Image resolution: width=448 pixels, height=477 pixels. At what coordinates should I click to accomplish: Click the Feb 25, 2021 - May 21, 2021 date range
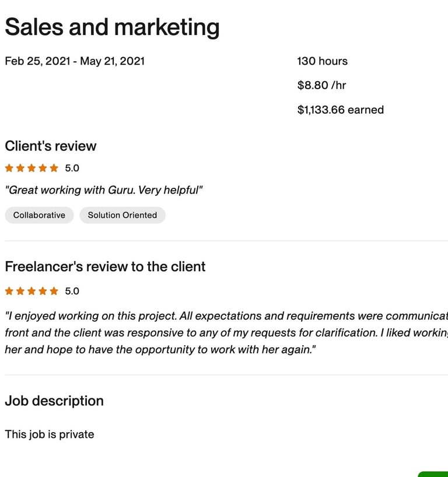75,61
